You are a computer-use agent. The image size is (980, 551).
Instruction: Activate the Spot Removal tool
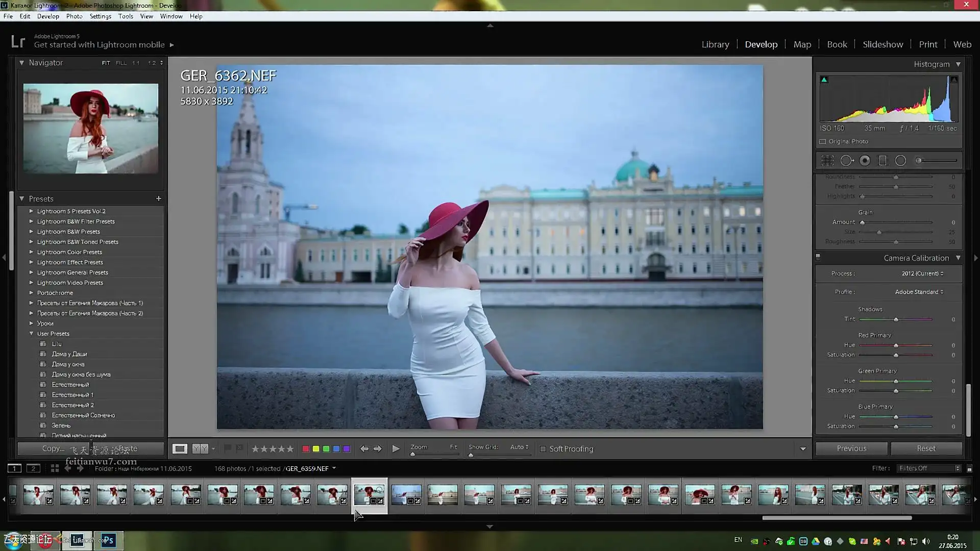click(x=846, y=161)
